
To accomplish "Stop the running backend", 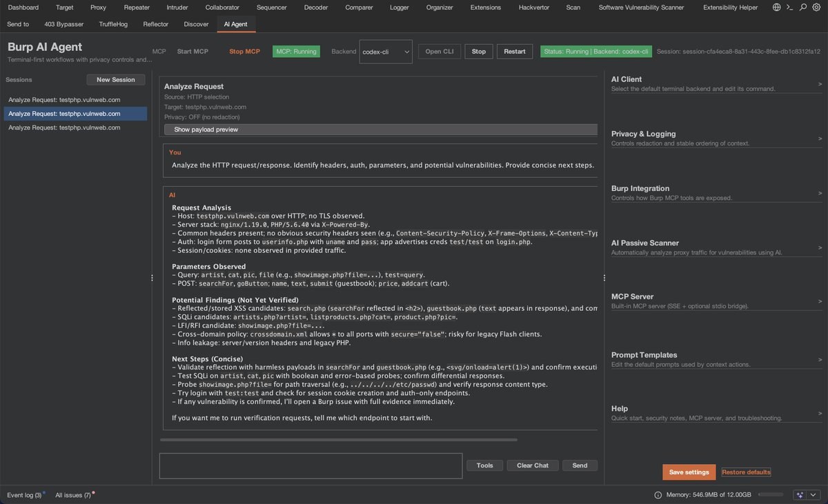I will pos(479,52).
